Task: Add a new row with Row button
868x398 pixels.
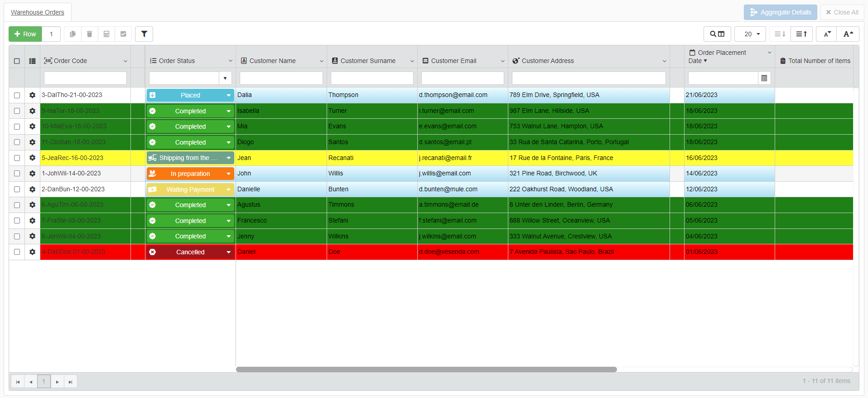Action: 25,34
